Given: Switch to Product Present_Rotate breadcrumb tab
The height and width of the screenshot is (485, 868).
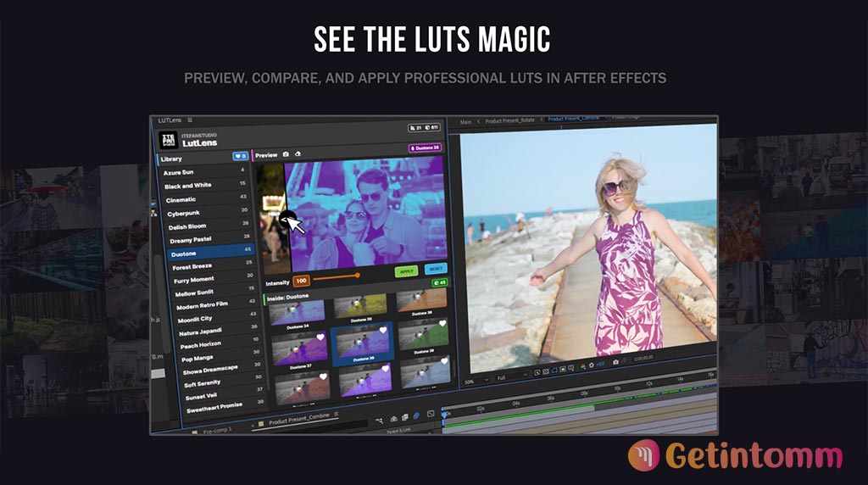Looking at the screenshot, I should 509,120.
